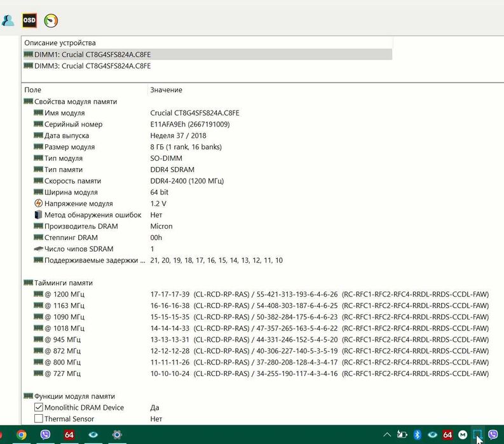The width and height of the screenshot is (504, 444).
Task: Select the @ 1090 МГц timing row
Action: pyautogui.click(x=261, y=317)
